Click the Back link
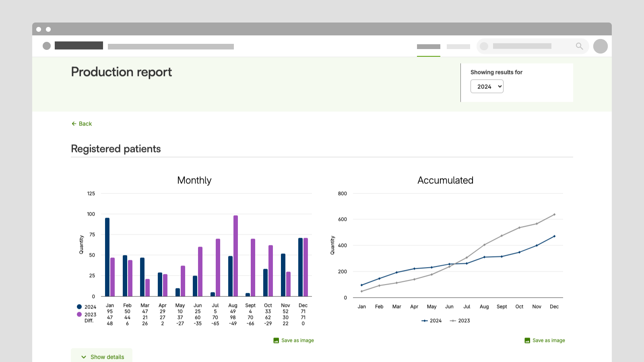The height and width of the screenshot is (362, 644). pyautogui.click(x=82, y=124)
